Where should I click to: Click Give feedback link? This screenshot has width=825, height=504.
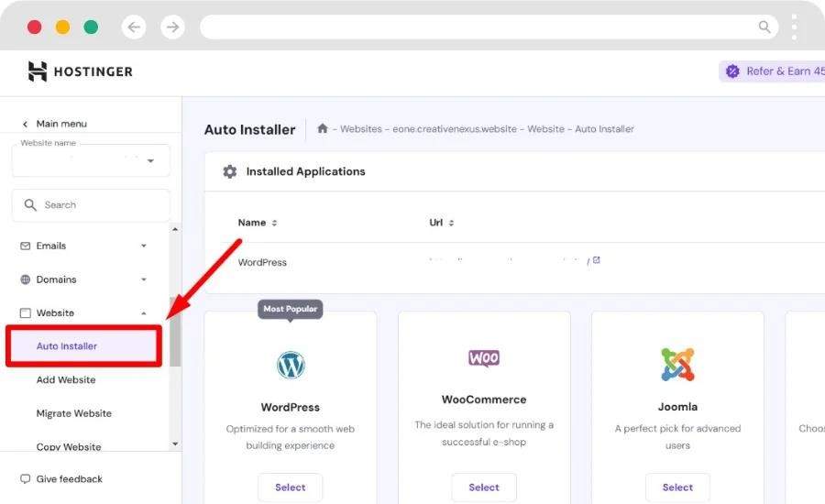tap(69, 478)
